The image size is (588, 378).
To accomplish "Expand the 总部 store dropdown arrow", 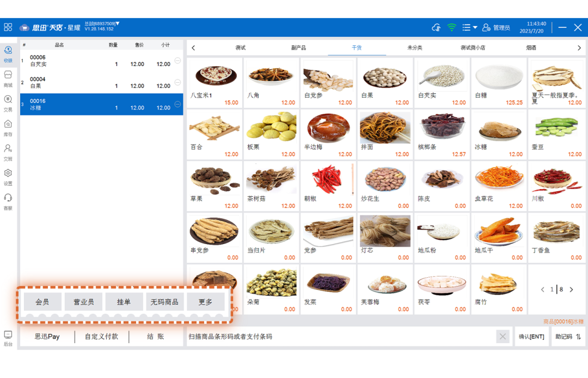I will 118,23.
